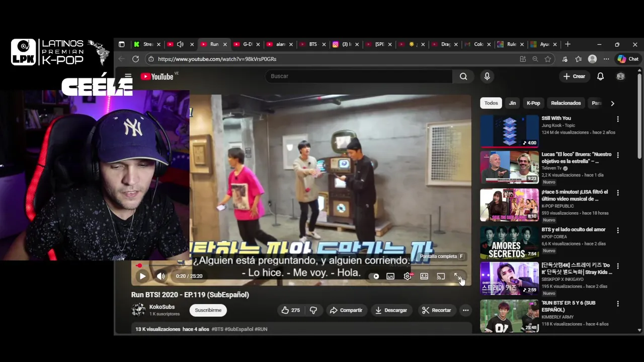Open the Still With You thumbnail
This screenshot has width=644, height=362.
click(509, 131)
